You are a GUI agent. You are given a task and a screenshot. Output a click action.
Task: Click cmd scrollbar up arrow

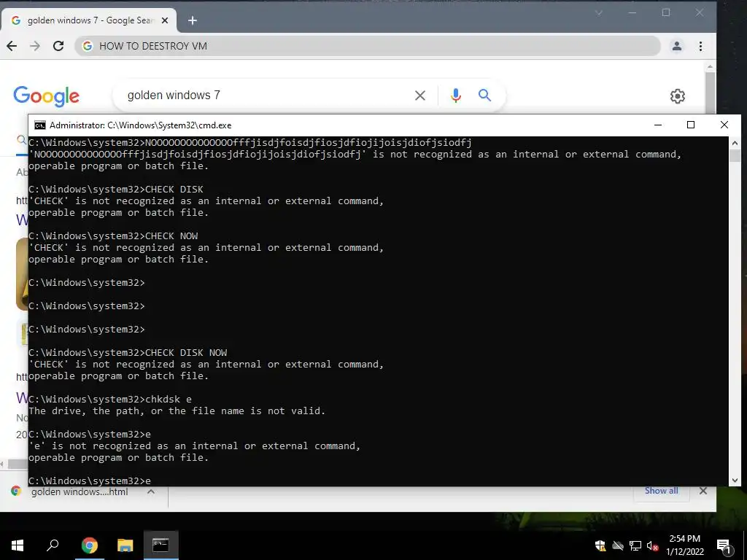735,142
